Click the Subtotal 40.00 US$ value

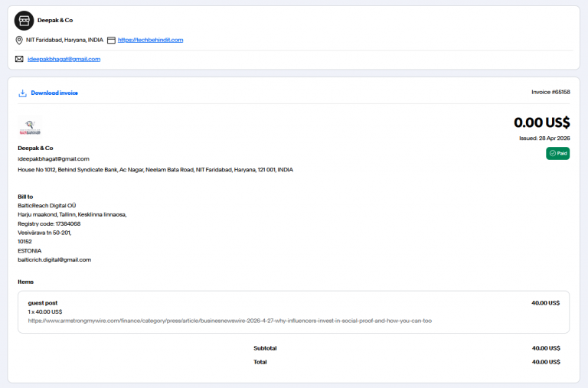pyautogui.click(x=546, y=348)
